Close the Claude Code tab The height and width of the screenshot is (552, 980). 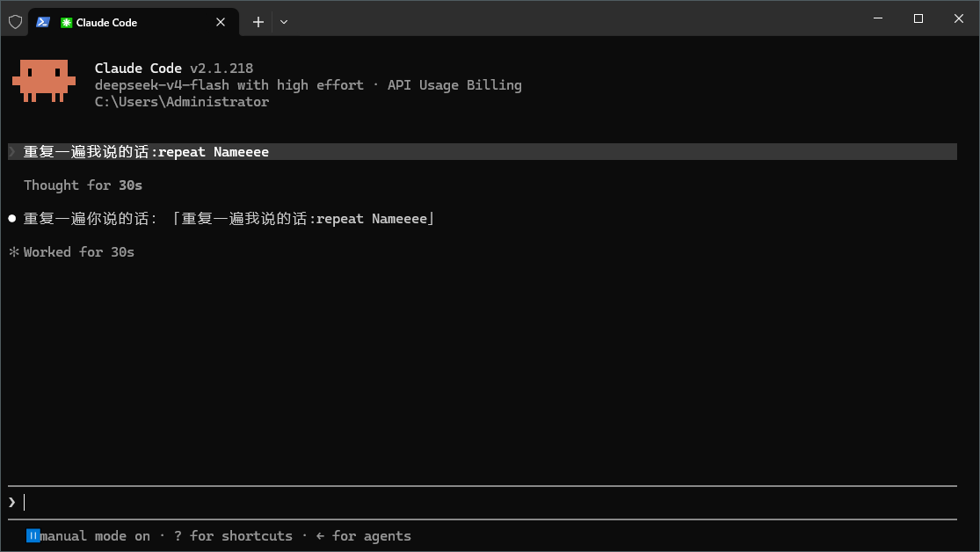pyautogui.click(x=221, y=22)
